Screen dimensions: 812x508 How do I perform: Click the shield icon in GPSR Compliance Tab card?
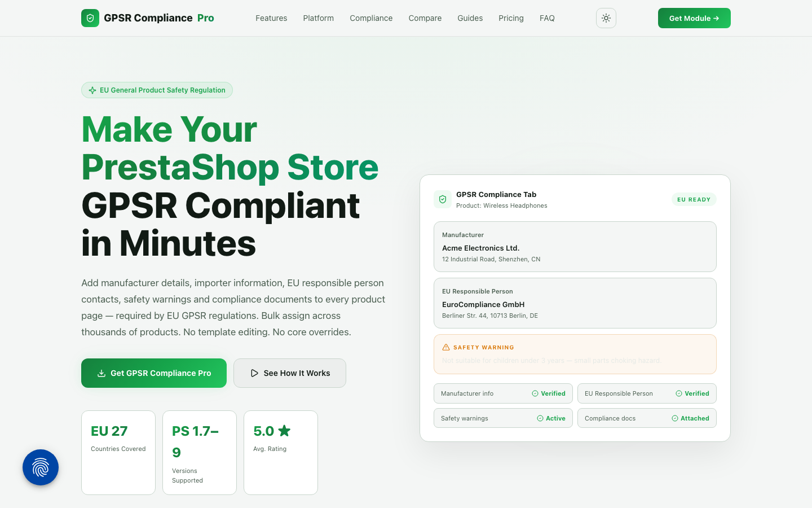click(x=443, y=199)
